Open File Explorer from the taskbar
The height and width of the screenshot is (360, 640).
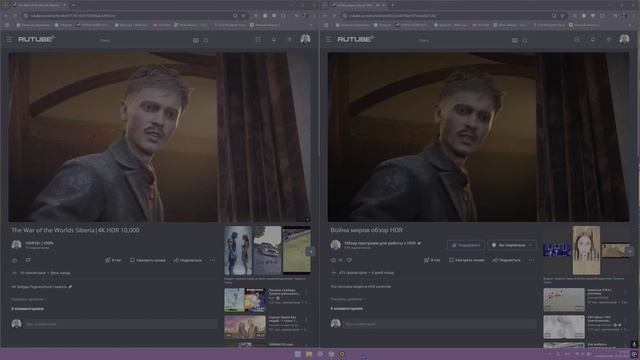[x=309, y=354]
